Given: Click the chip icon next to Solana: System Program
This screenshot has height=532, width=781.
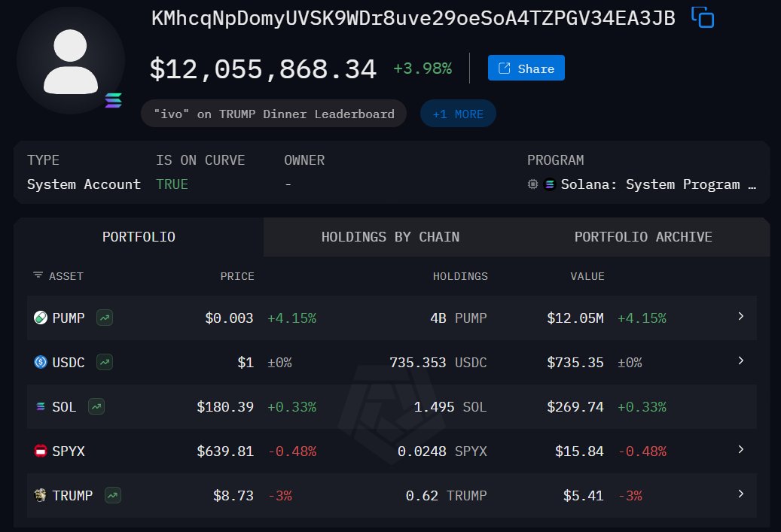Looking at the screenshot, I should tap(532, 184).
